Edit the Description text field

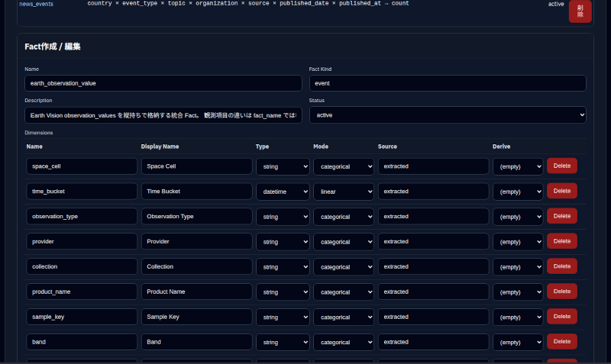(x=163, y=115)
